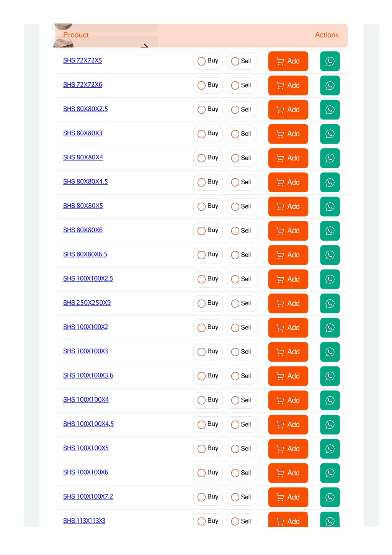Image resolution: width=392 pixels, height=555 pixels.
Task: Open WhatsApp chat for SHS 72X72X5
Action: [x=330, y=61]
